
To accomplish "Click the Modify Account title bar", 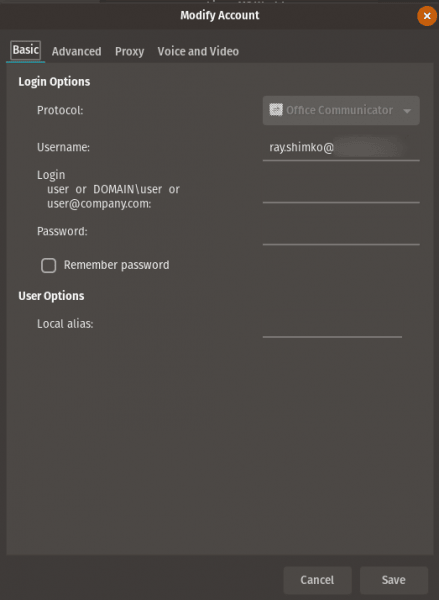I will (x=220, y=15).
